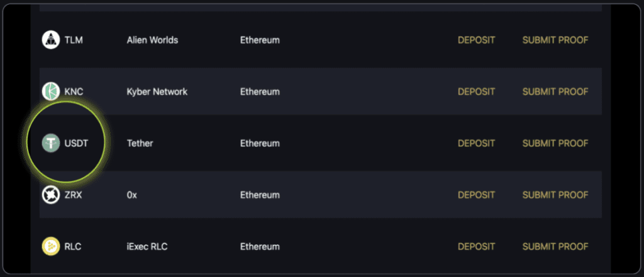This screenshot has width=644, height=277.
Task: Deposit ZRX tokens
Action: (476, 195)
